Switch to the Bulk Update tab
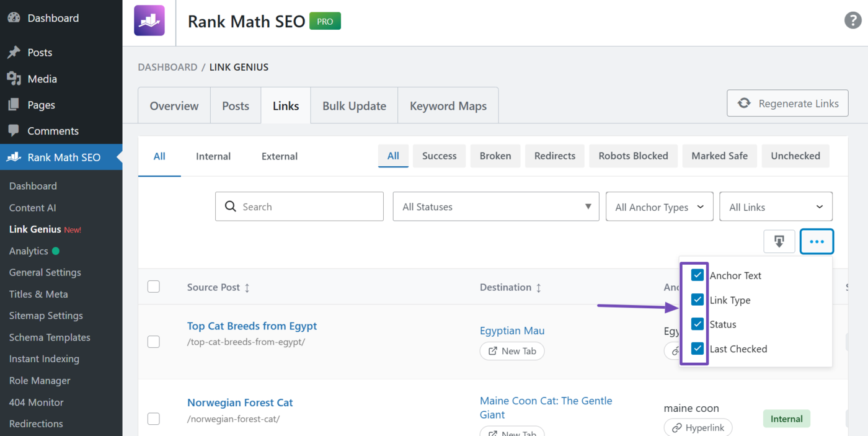Viewport: 868px width, 436px height. (x=354, y=106)
